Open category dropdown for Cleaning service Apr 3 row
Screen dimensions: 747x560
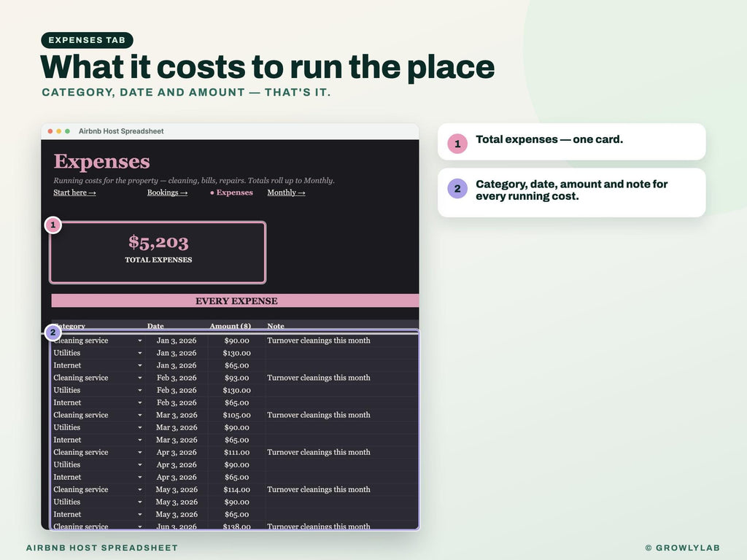click(139, 452)
